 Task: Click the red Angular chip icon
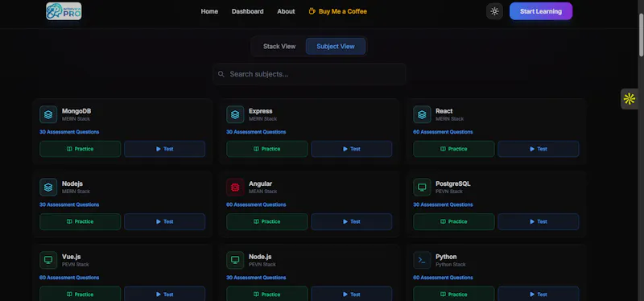[x=235, y=188]
